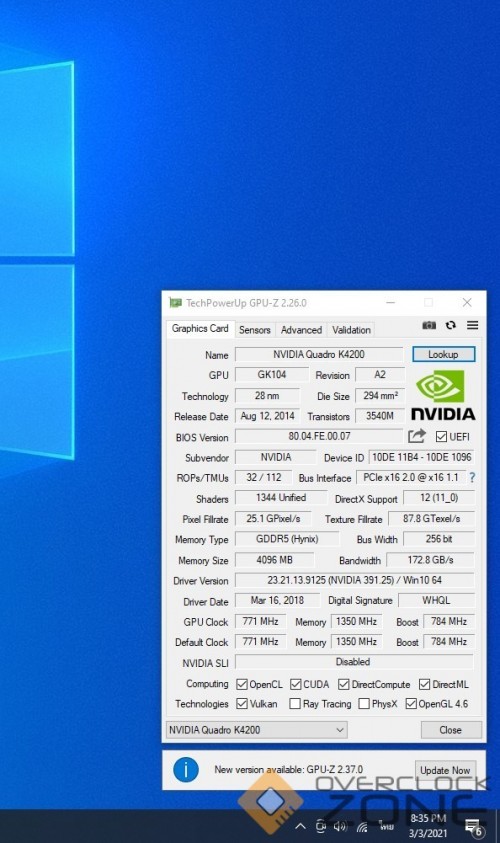Screen dimensions: 500x843
Task: Minimize the GPU-Z window
Action: click(391, 303)
